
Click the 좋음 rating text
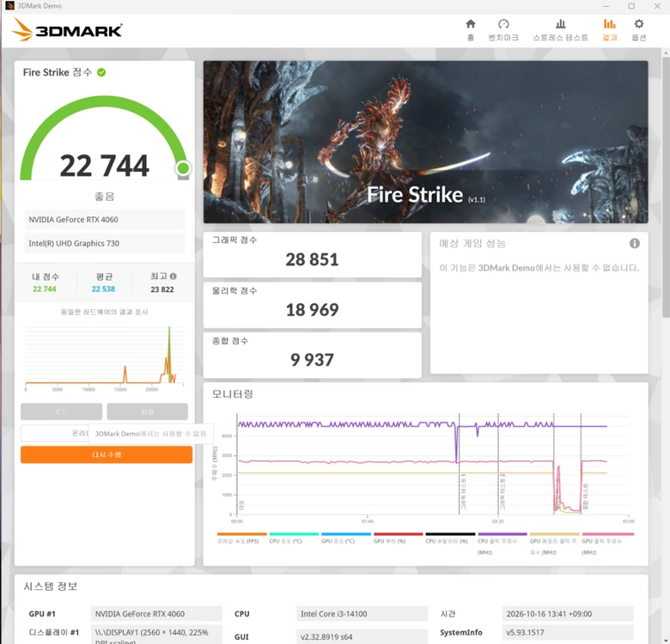click(x=104, y=197)
